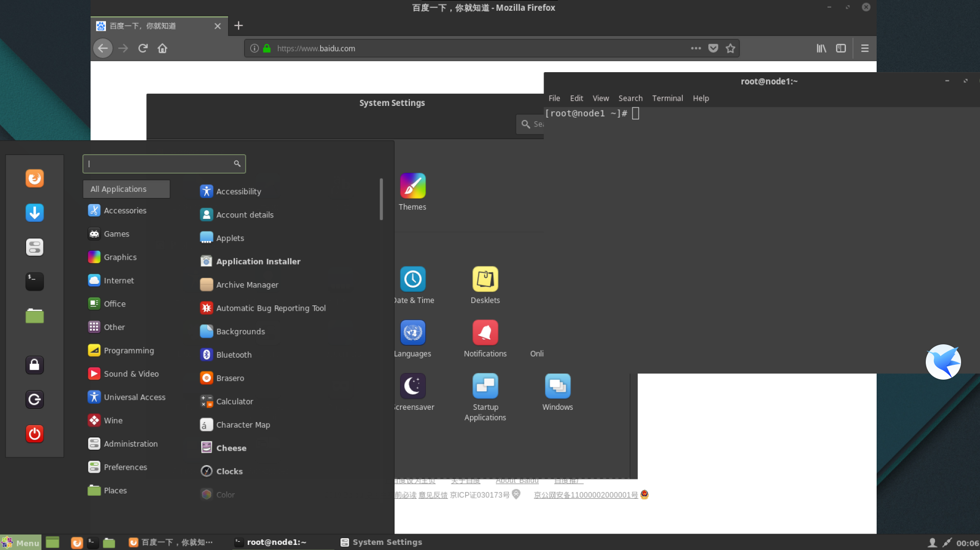Reload the Baidu page in Firefox
The image size is (980, 550).
coord(143,48)
